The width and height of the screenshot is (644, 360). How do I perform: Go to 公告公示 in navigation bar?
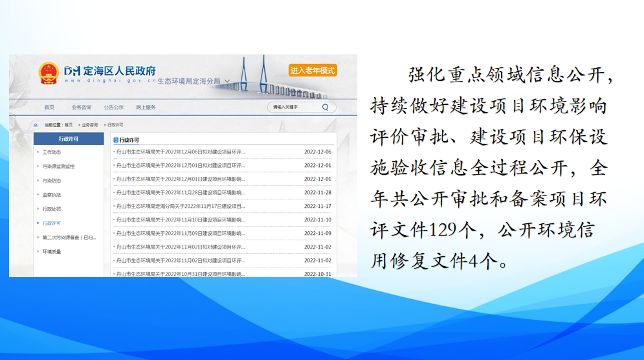113,107
